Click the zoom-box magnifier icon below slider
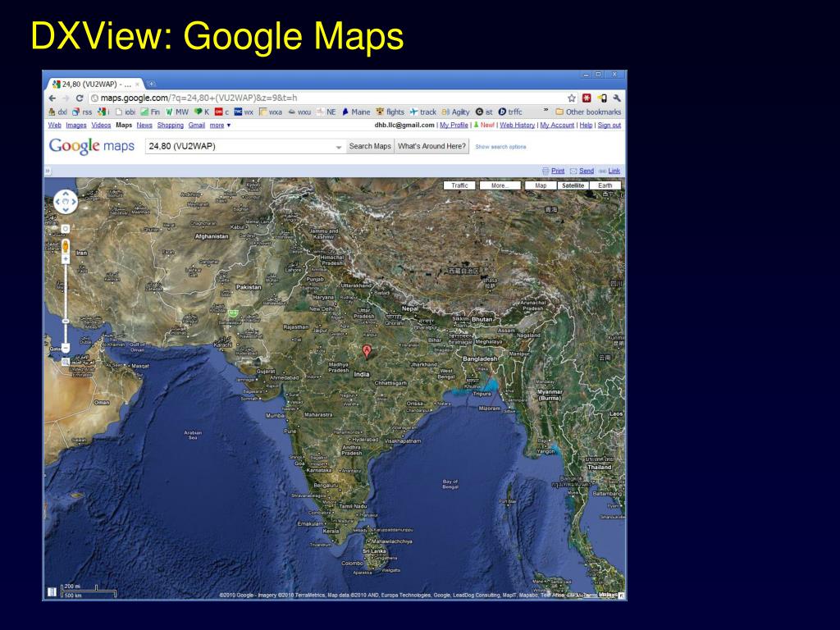The height and width of the screenshot is (630, 840). (66, 362)
